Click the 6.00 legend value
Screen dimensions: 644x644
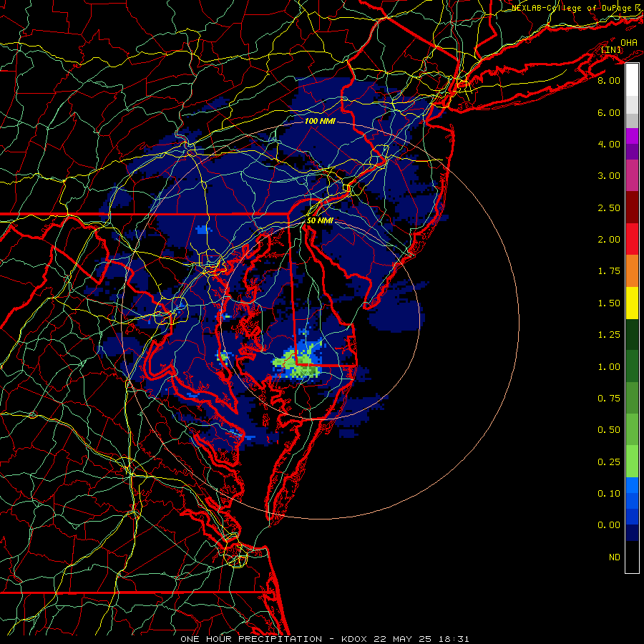pyautogui.click(x=609, y=112)
